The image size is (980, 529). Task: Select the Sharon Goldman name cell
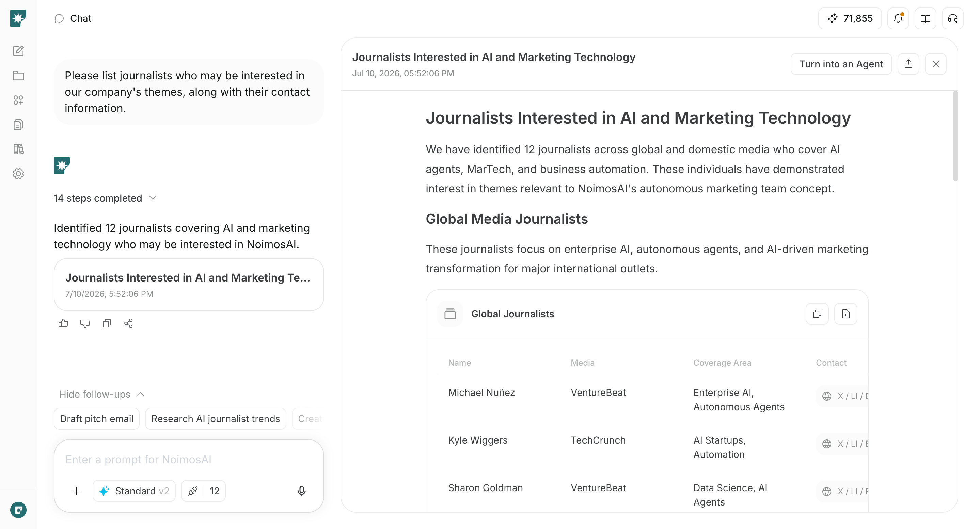pyautogui.click(x=485, y=487)
